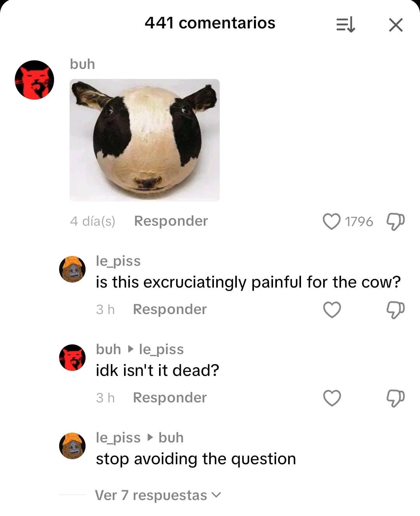Dislike buh's cow image comment

coord(395,221)
